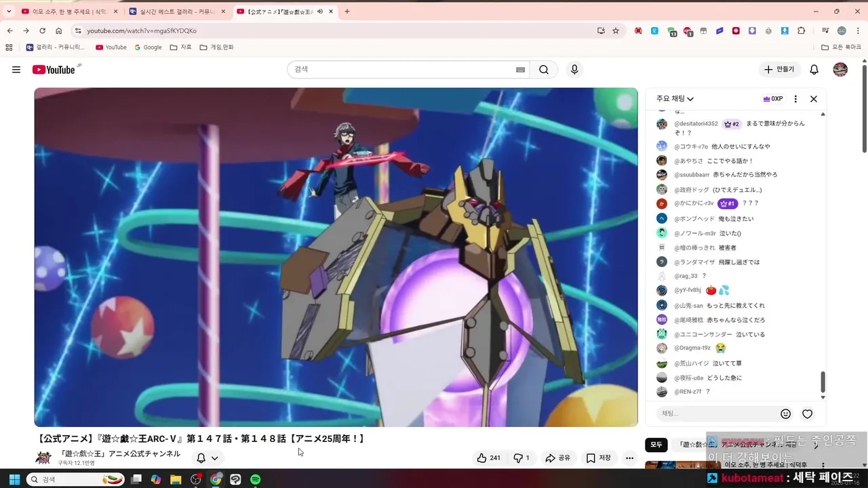Go back to previous page
868x488 pixels.
(9, 30)
